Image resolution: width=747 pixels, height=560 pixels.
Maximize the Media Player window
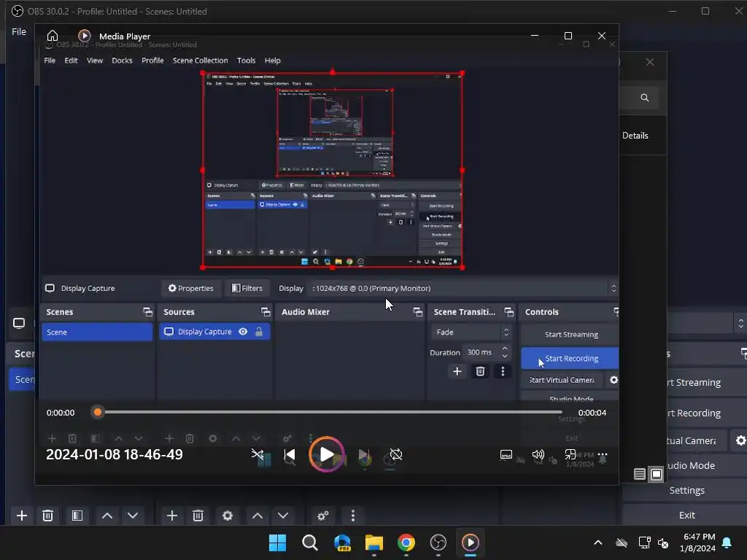click(x=568, y=36)
